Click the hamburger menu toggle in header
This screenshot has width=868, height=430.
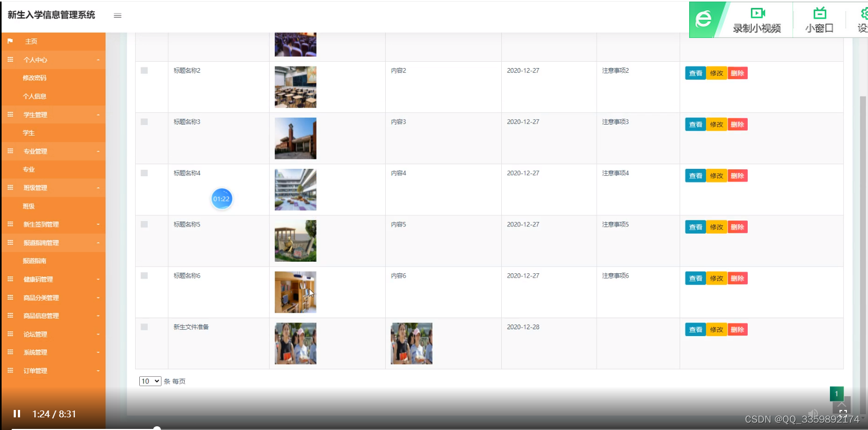[118, 15]
